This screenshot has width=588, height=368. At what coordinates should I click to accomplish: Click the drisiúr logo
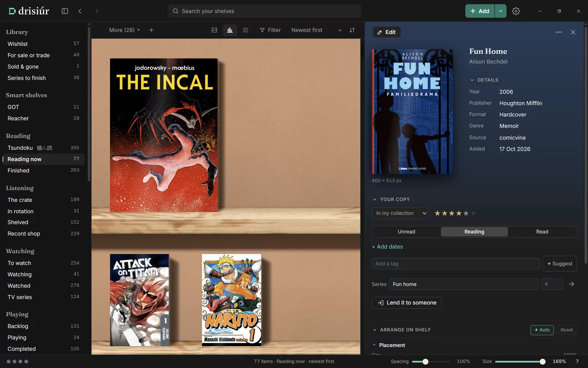click(29, 11)
